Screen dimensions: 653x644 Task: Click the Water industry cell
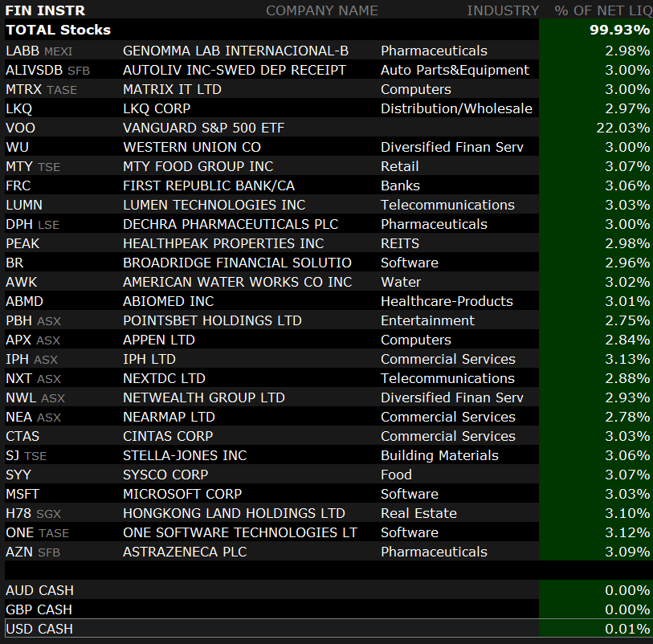tap(401, 282)
